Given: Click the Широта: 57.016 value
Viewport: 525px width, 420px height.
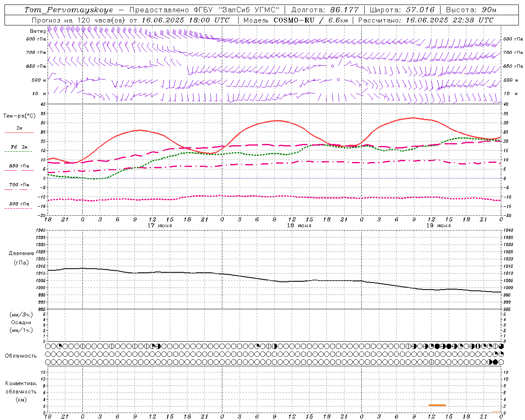Looking at the screenshot, I should point(402,10).
